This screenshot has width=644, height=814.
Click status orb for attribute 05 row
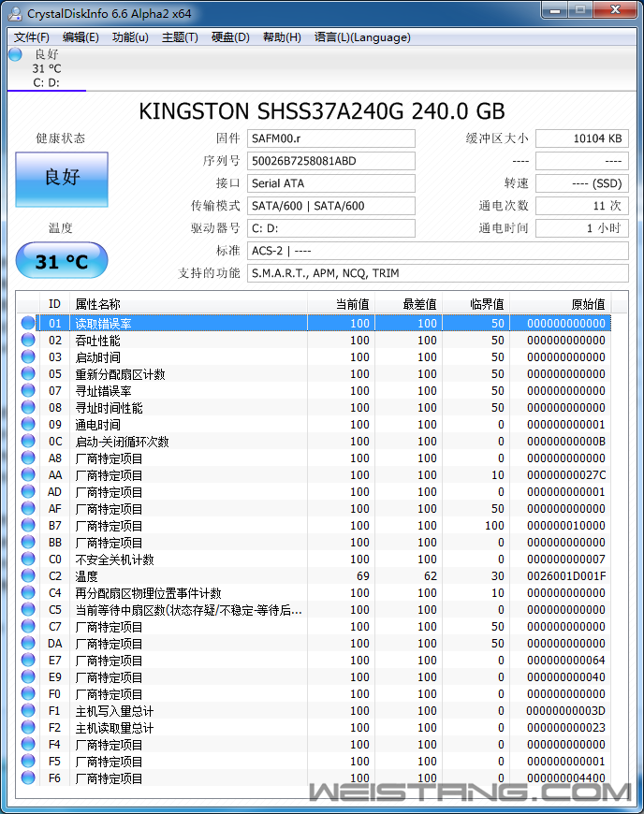click(x=28, y=373)
